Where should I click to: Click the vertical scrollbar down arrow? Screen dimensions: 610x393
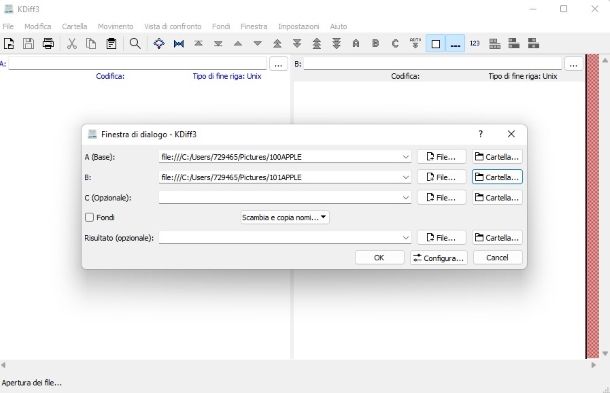click(605, 353)
